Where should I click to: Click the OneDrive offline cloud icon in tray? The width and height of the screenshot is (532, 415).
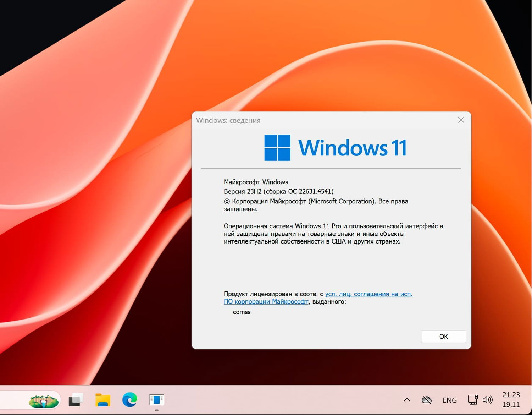click(426, 400)
